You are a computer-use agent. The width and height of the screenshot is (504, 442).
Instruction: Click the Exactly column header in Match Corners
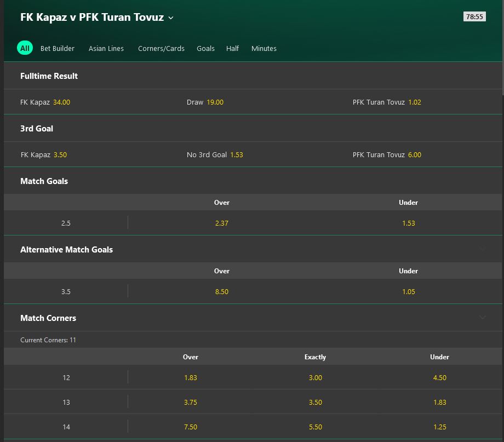click(x=316, y=357)
